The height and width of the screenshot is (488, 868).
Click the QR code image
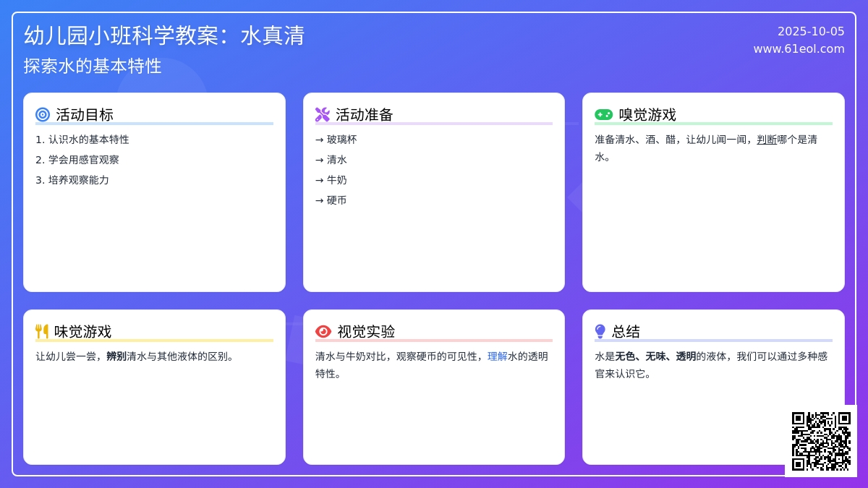(x=821, y=441)
